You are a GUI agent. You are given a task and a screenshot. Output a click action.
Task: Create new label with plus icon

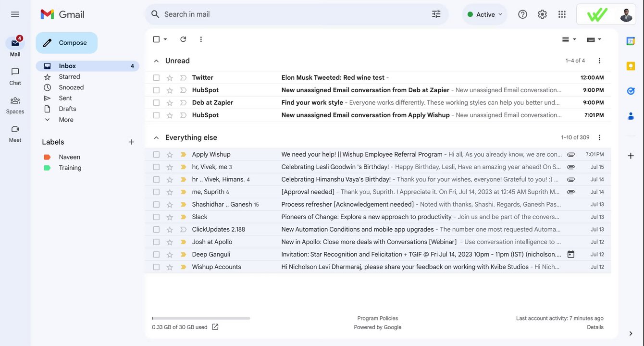(x=131, y=142)
